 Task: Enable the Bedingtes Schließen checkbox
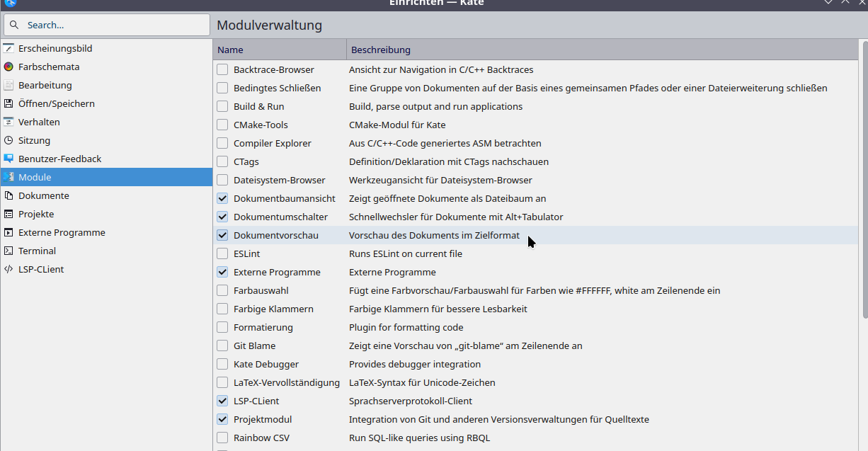(222, 88)
